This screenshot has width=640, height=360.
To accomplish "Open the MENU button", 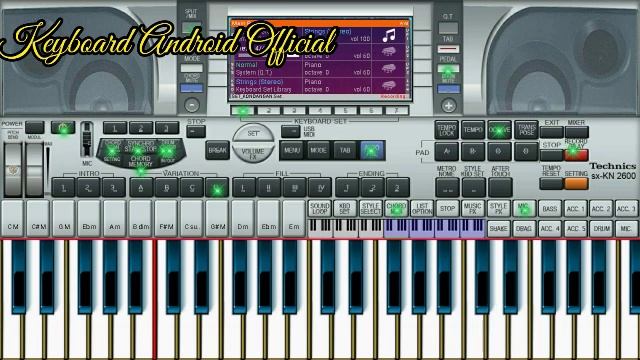I will [x=292, y=150].
